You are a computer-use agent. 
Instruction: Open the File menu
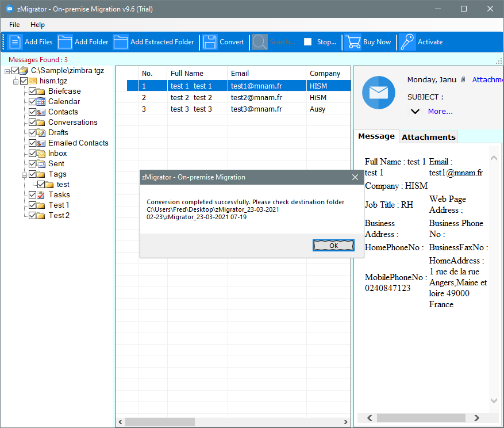14,25
